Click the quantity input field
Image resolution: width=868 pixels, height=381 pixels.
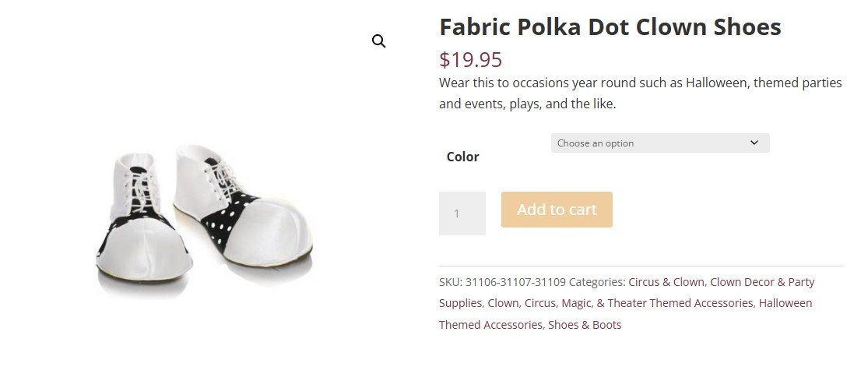point(462,213)
